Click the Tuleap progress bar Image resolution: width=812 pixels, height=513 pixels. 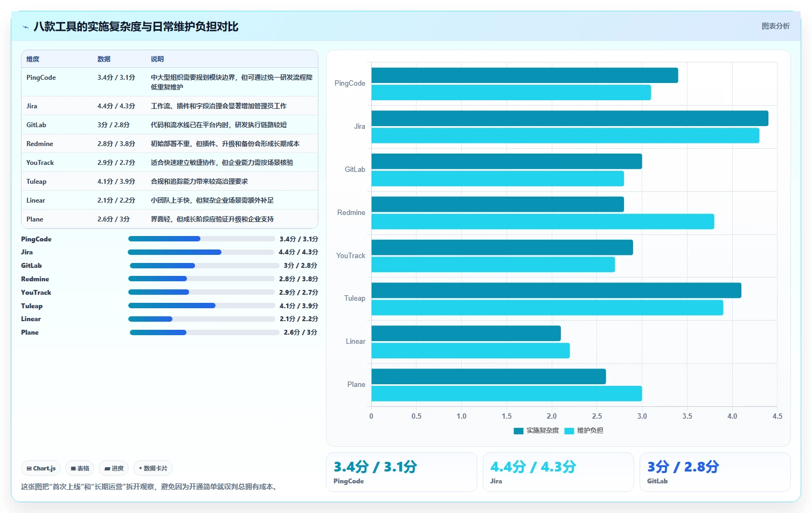tap(202, 306)
